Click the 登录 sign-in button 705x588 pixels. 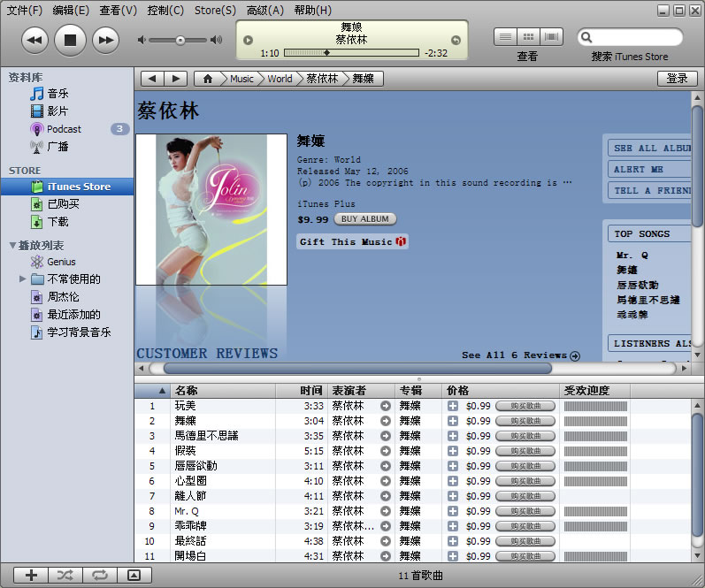pos(677,79)
